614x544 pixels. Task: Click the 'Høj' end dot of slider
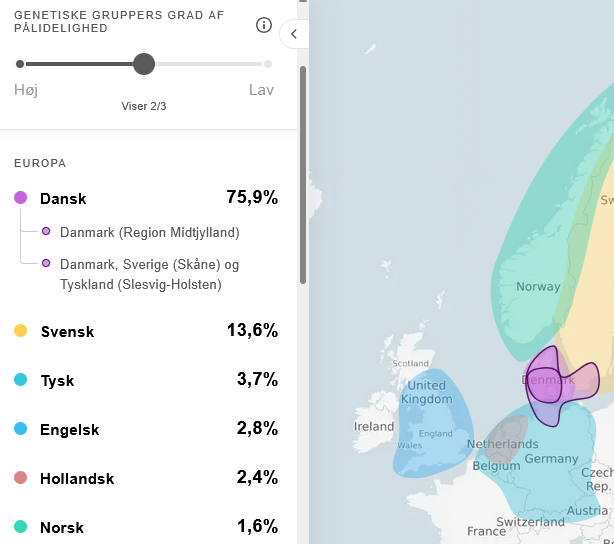coord(20,64)
